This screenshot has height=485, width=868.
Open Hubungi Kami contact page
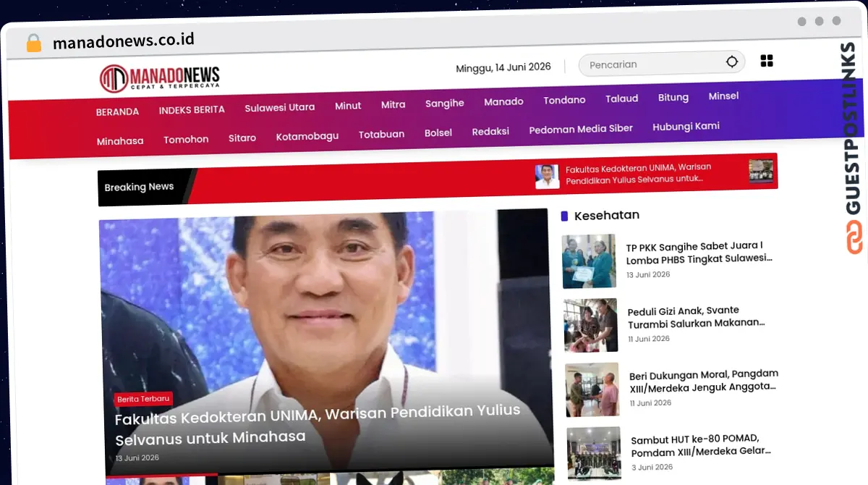[686, 126]
